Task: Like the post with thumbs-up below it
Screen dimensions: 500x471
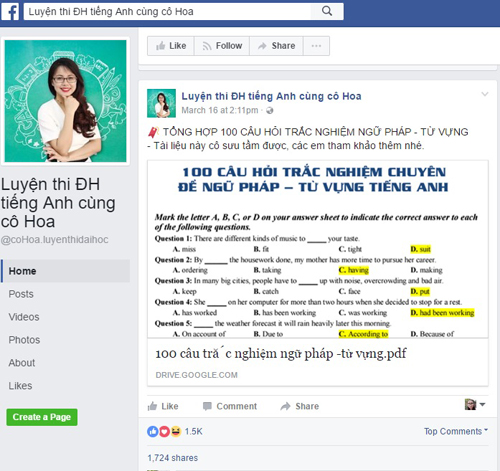Action: [163, 406]
